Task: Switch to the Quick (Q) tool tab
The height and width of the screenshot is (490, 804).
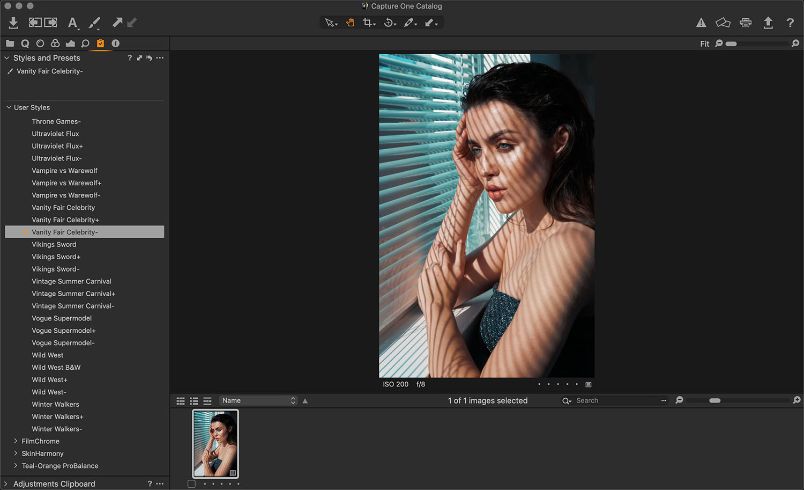Action: tap(25, 44)
